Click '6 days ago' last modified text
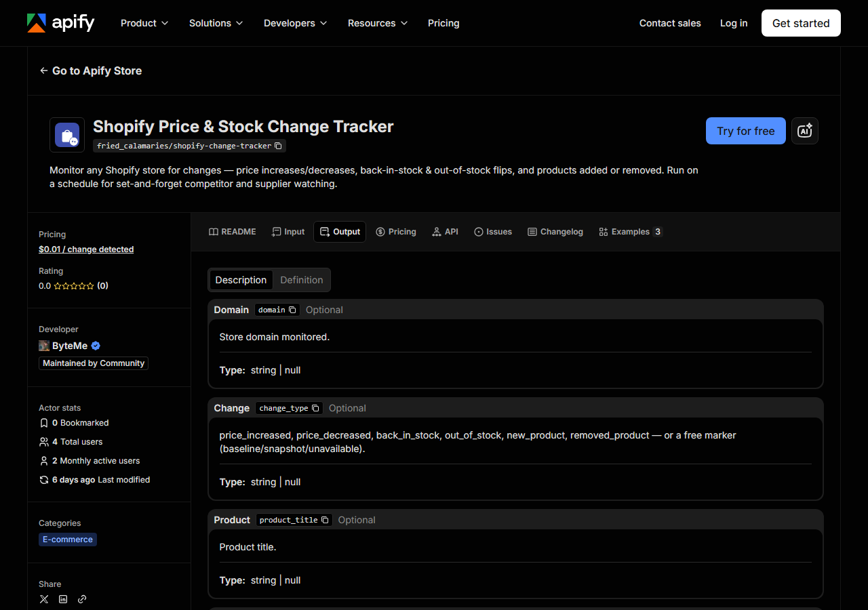 (x=74, y=480)
